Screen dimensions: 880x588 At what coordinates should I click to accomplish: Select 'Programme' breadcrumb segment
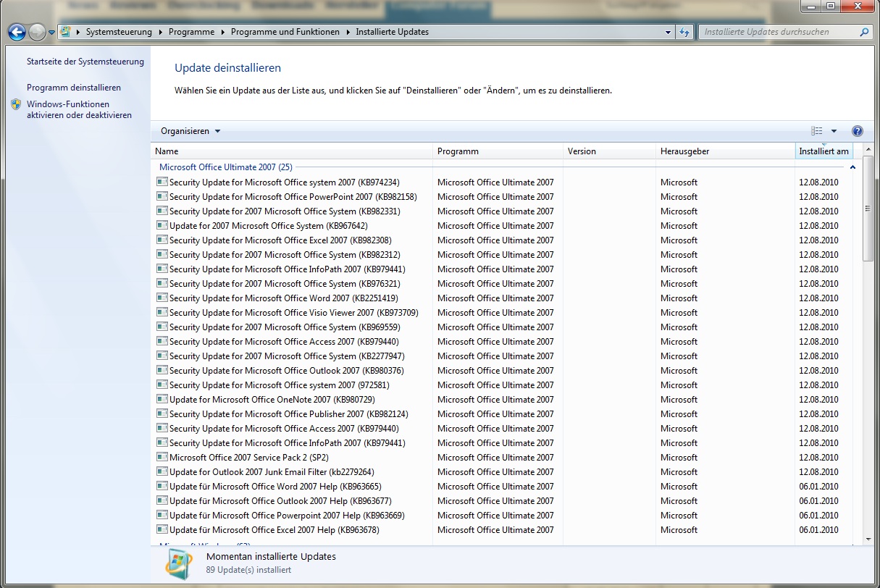pos(191,32)
